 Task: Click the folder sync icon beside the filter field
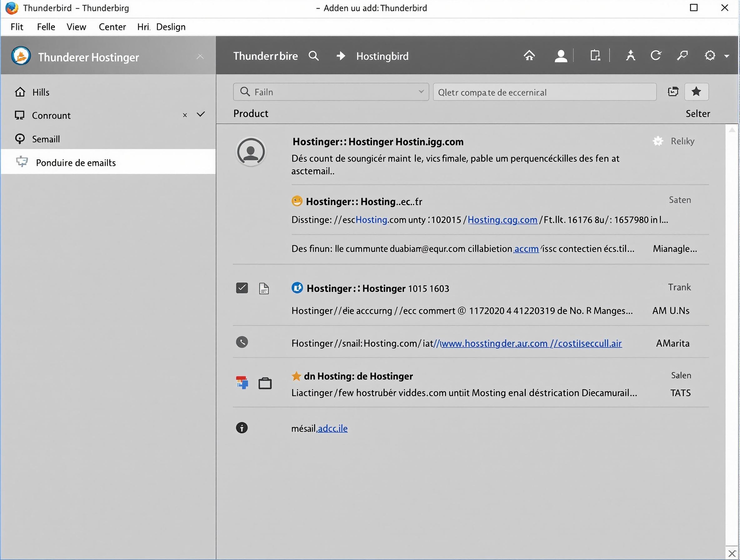click(673, 91)
